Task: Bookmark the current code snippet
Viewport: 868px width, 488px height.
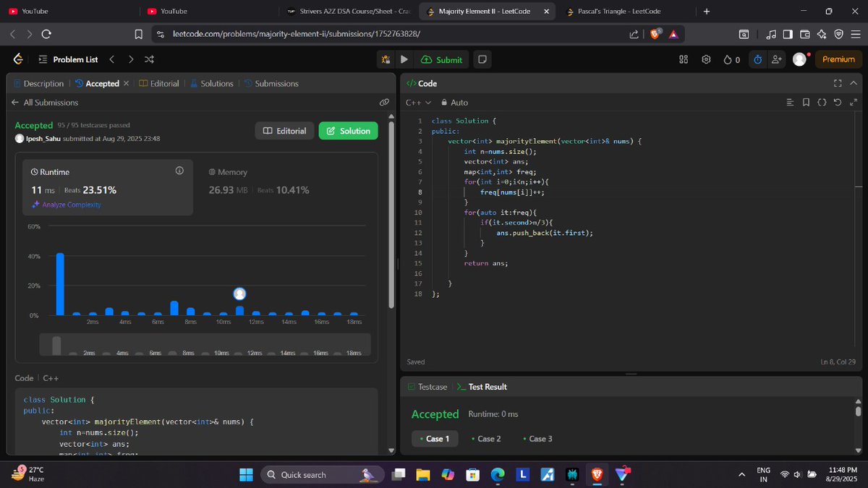Action: [x=806, y=103]
